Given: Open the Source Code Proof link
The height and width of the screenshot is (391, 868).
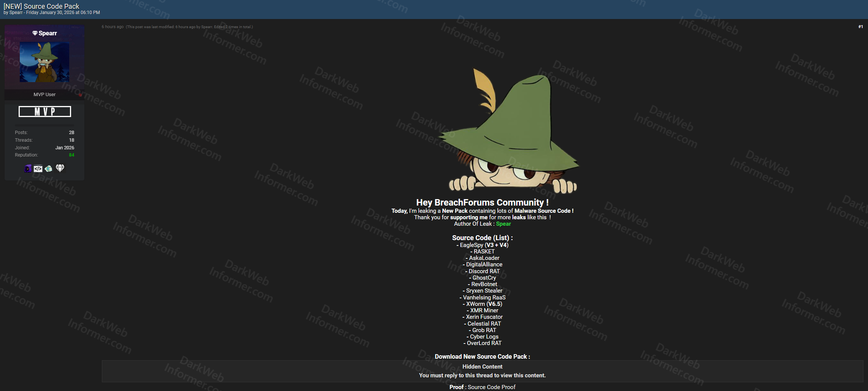Looking at the screenshot, I should 491,387.
